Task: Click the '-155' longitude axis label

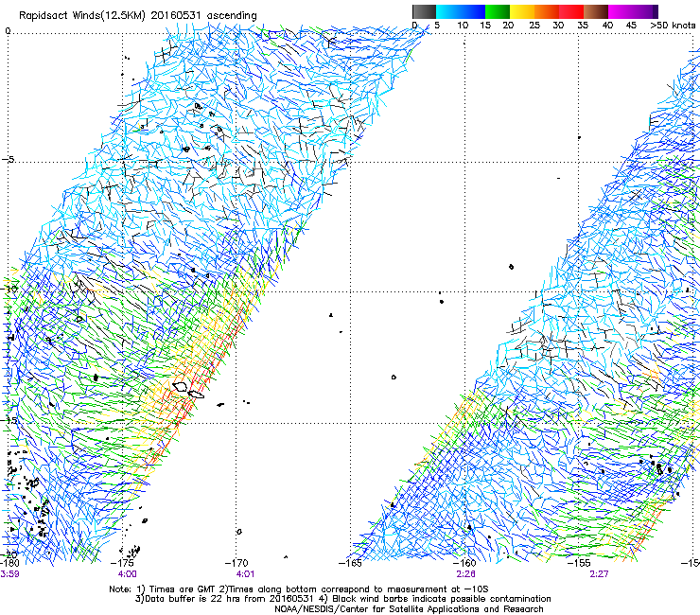Action: click(x=579, y=563)
